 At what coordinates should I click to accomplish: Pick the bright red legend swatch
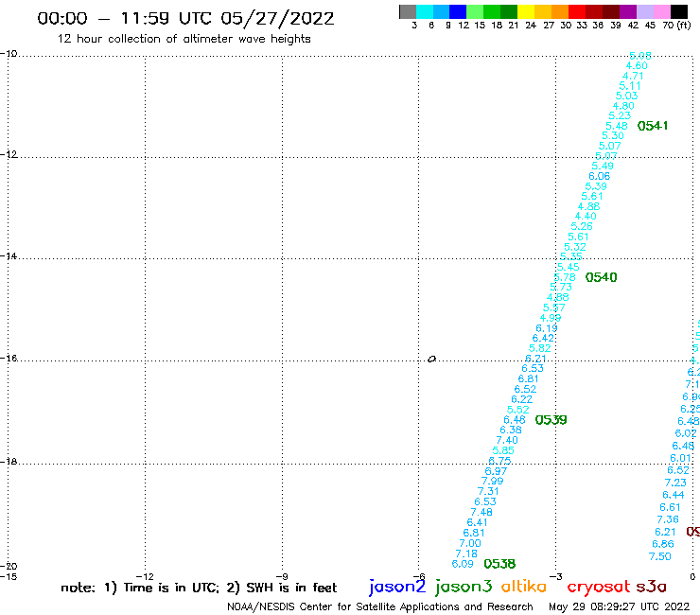[577, 11]
